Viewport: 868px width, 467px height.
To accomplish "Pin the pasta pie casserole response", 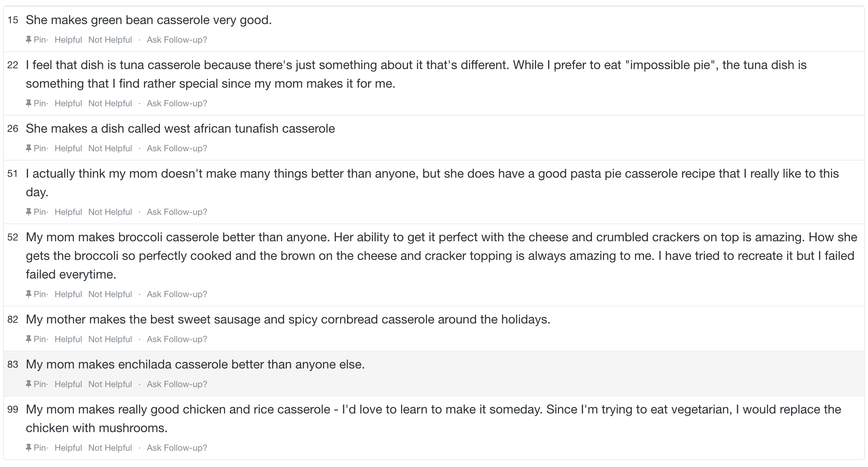I will click(x=36, y=212).
